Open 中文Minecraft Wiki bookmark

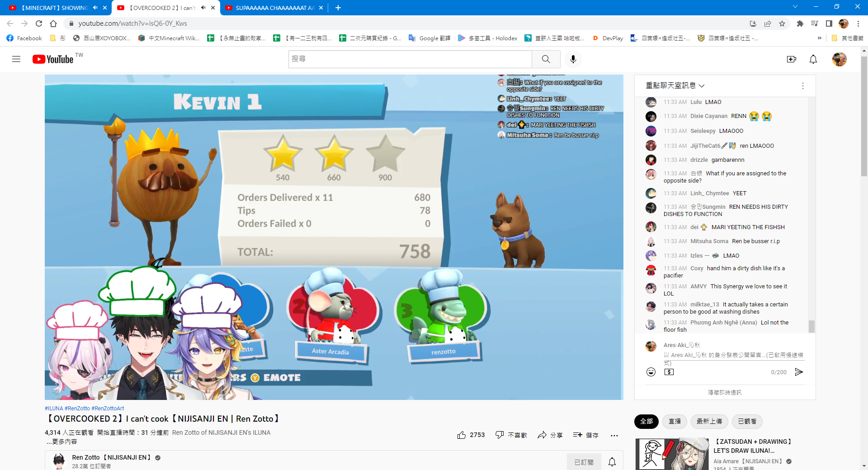pyautogui.click(x=169, y=38)
